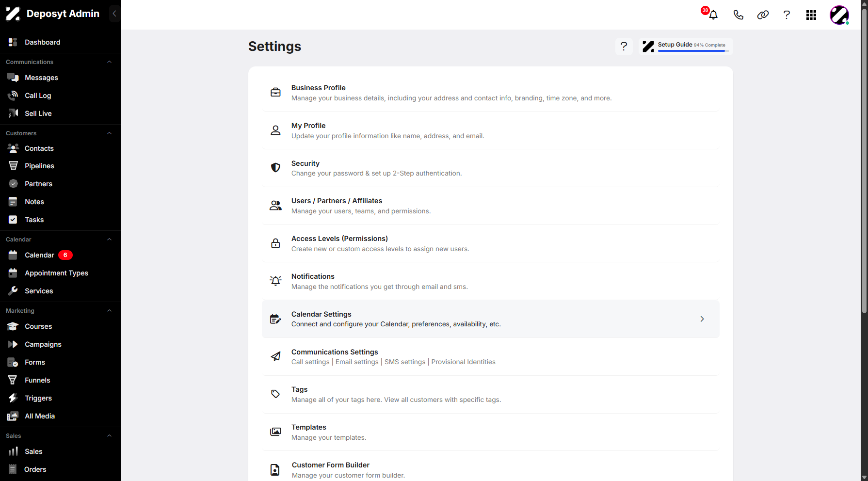Click the Access Levels lock icon
The image size is (868, 481).
(x=275, y=243)
